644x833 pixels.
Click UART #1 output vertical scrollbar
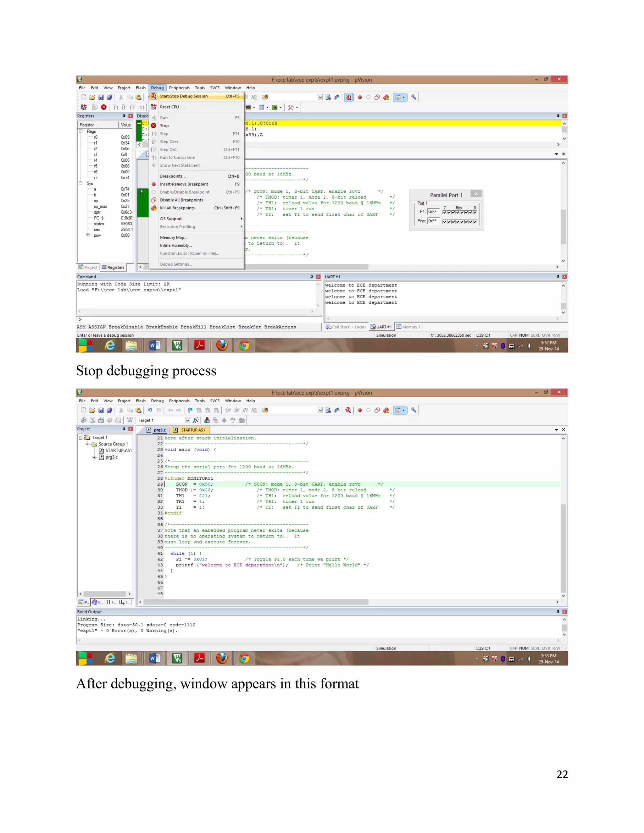[563, 299]
